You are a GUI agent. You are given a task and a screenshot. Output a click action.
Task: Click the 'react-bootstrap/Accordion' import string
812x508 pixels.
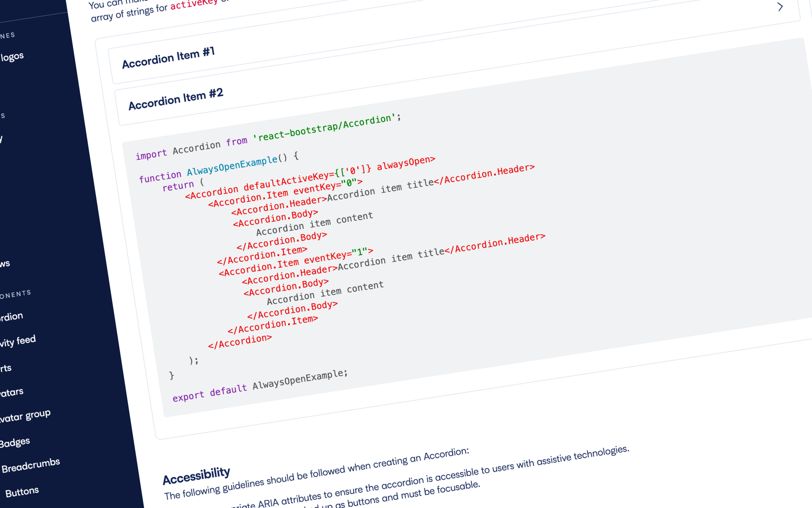325,128
